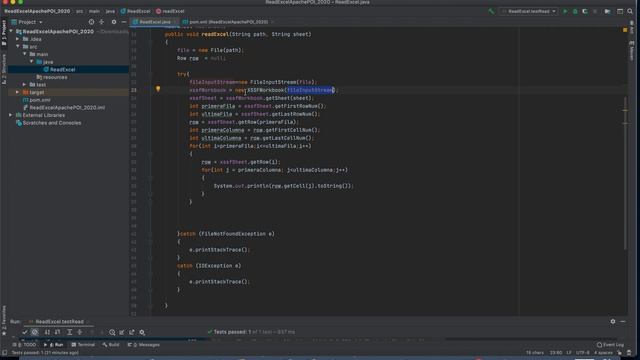Click the test history clock icon in Run panel
The image size is (640, 360).
pyautogui.click(x=112, y=332)
